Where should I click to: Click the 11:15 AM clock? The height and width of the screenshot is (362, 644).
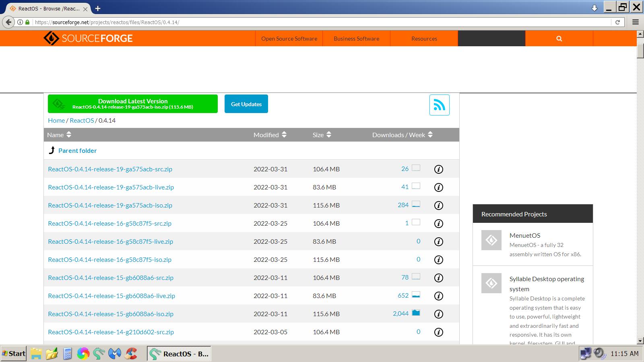[624, 354]
